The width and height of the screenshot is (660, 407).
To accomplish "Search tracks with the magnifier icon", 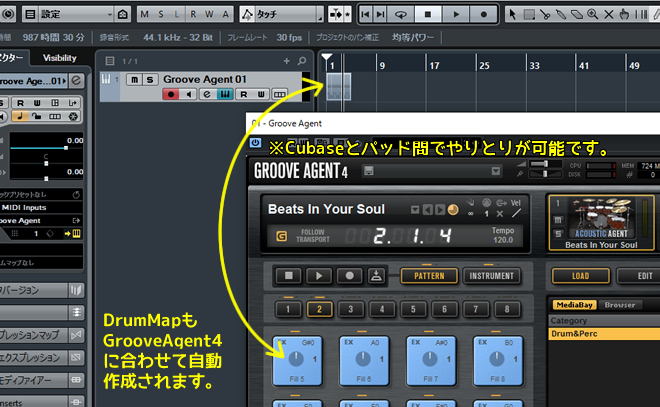I will click(302, 61).
